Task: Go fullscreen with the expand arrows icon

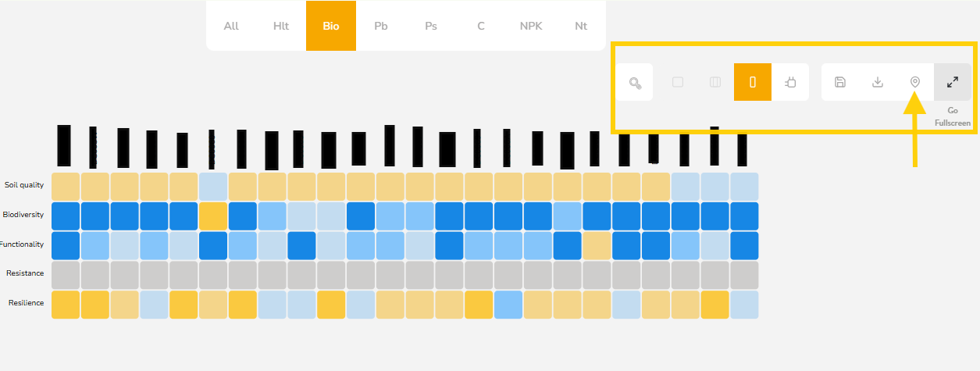Action: tap(953, 82)
